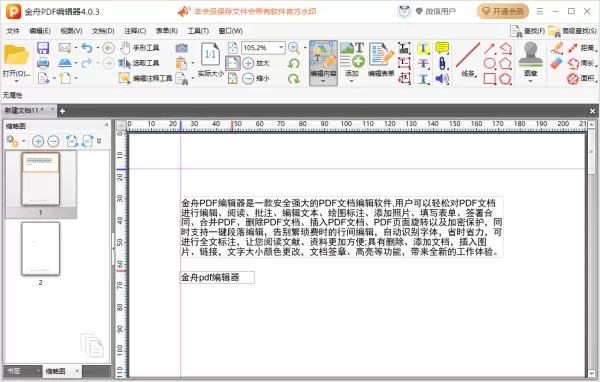The image size is (600, 382).
Task: Rotate the view counterclockwise
Action: pyautogui.click(x=294, y=63)
